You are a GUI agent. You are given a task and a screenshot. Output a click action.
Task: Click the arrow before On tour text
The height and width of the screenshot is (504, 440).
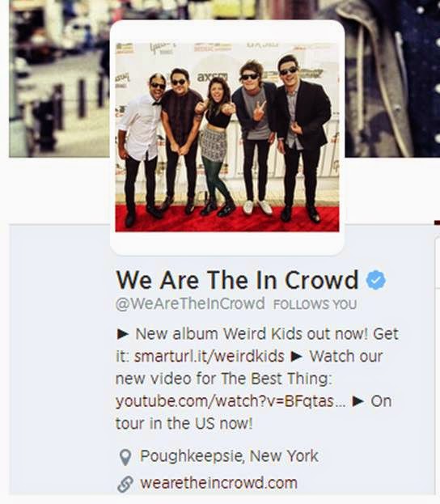[358, 401]
